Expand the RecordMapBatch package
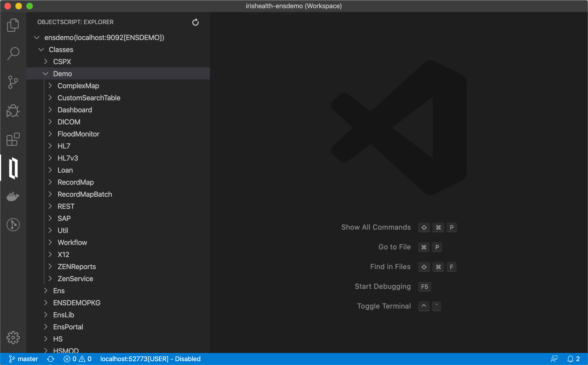The width and height of the screenshot is (588, 365). tap(50, 194)
